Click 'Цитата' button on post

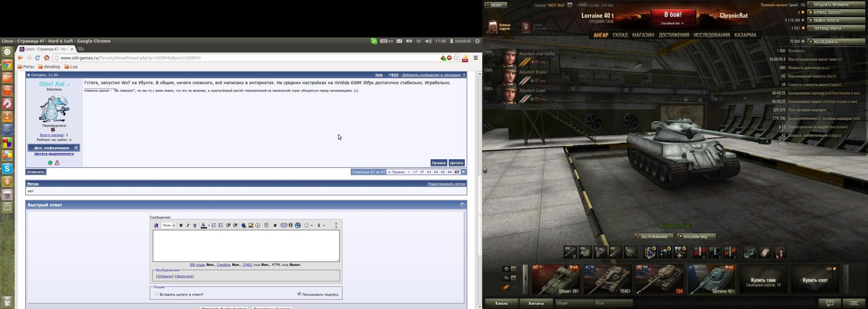click(x=457, y=163)
